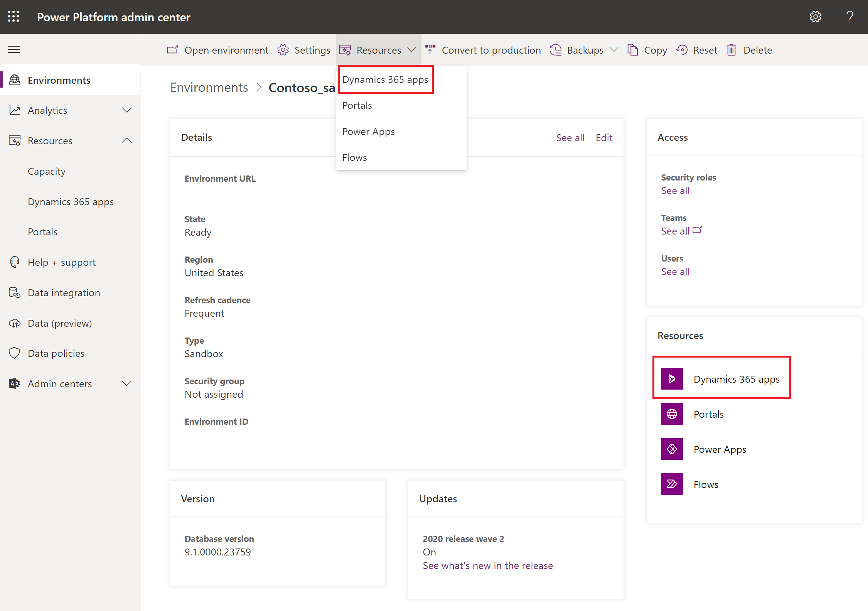This screenshot has width=868, height=611.
Task: Select Flows from the Resources dropdown
Action: coord(354,157)
